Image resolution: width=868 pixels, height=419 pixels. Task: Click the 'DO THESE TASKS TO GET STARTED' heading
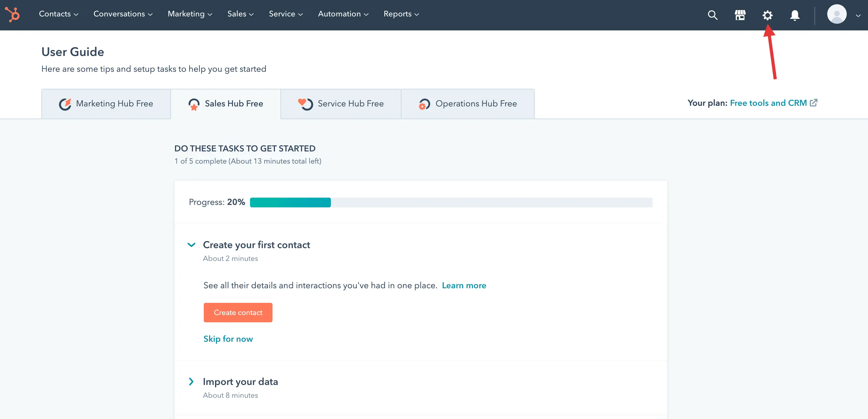[x=245, y=149]
